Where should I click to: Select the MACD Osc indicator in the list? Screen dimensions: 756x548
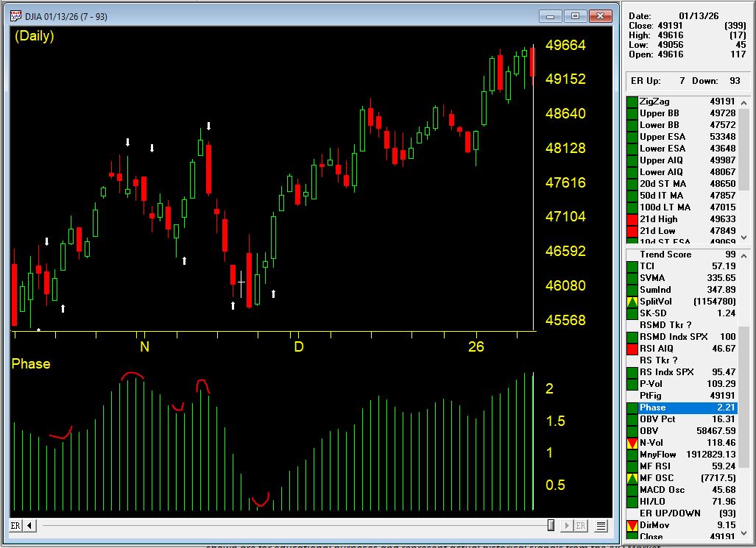(x=662, y=490)
